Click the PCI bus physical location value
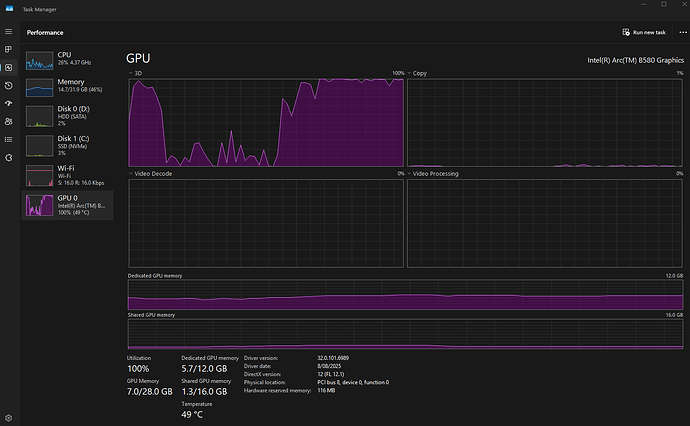The height and width of the screenshot is (426, 690). (x=353, y=382)
